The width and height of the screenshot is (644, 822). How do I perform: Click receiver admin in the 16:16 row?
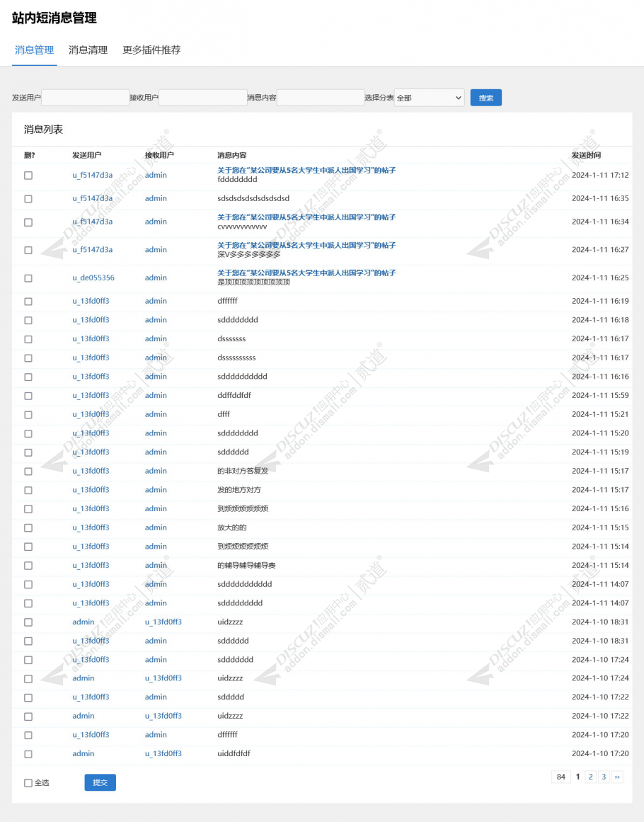(156, 377)
